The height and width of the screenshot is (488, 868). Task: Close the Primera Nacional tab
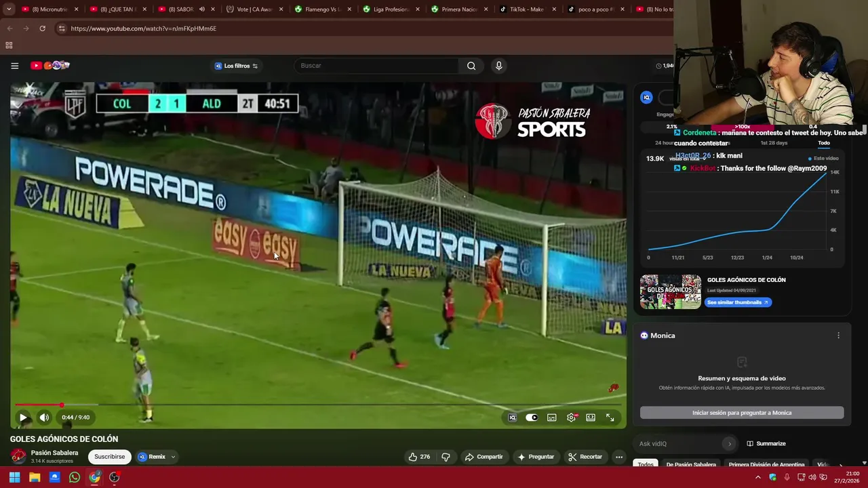tap(486, 9)
